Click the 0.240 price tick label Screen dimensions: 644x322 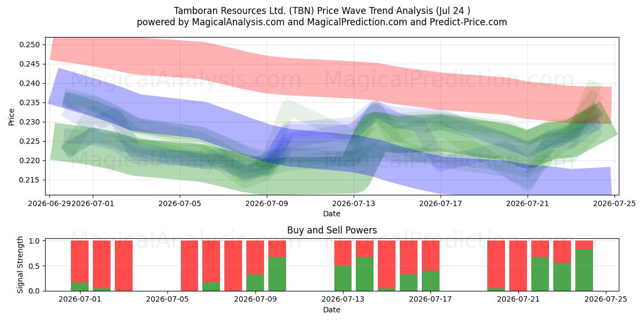click(31, 83)
